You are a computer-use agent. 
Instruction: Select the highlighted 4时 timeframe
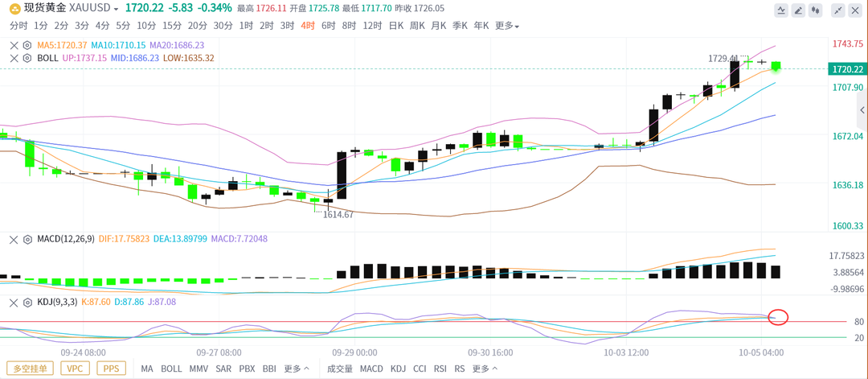308,26
